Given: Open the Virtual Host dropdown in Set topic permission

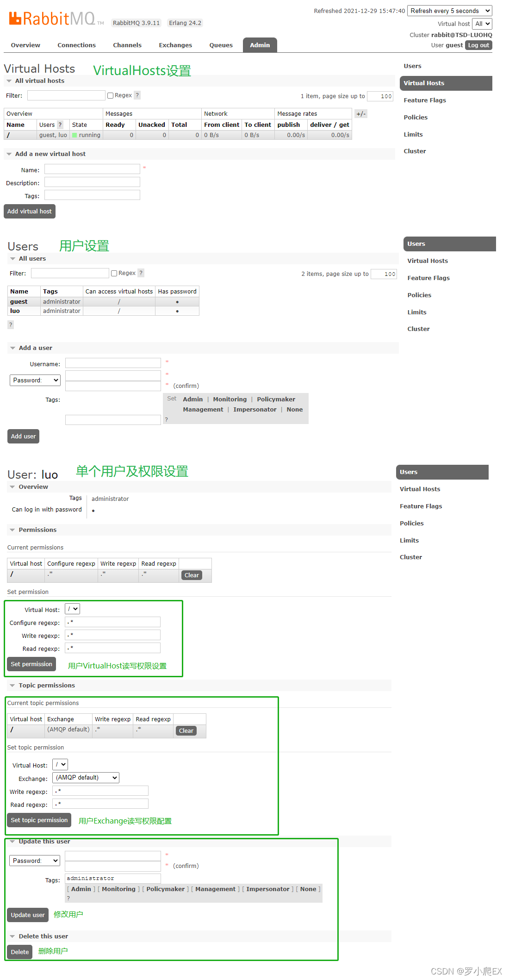Looking at the screenshot, I should (60, 764).
